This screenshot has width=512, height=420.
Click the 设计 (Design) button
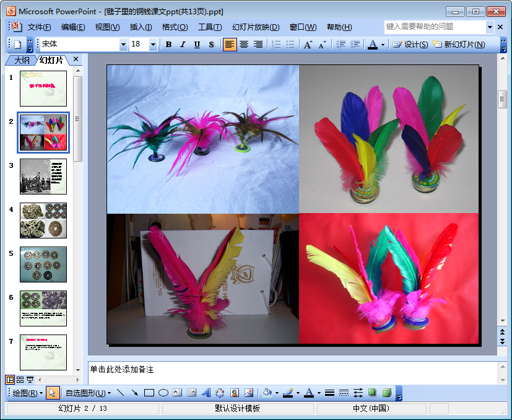410,45
